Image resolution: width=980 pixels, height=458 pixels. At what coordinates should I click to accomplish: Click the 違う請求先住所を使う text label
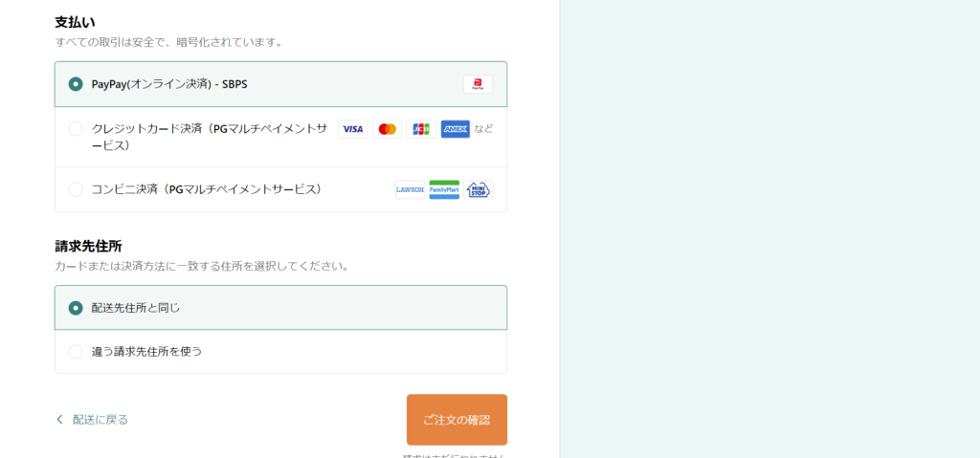(x=146, y=352)
